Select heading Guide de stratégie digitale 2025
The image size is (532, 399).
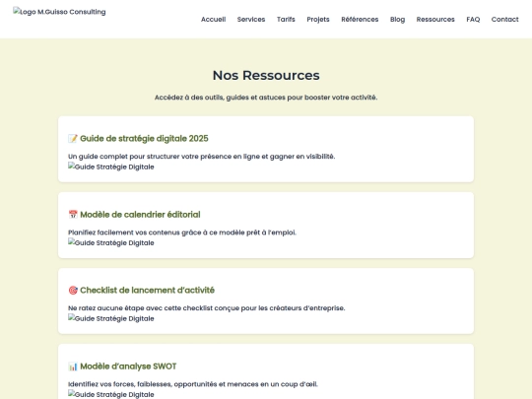click(144, 139)
